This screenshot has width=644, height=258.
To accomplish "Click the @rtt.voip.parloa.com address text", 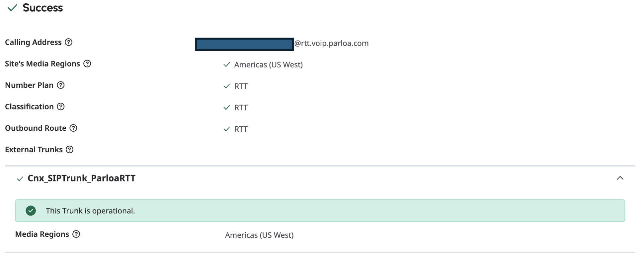I will click(331, 43).
